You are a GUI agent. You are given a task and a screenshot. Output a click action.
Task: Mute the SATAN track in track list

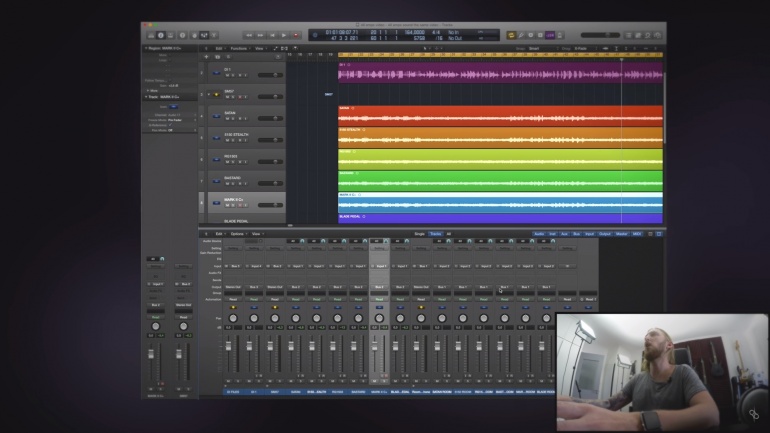point(227,120)
